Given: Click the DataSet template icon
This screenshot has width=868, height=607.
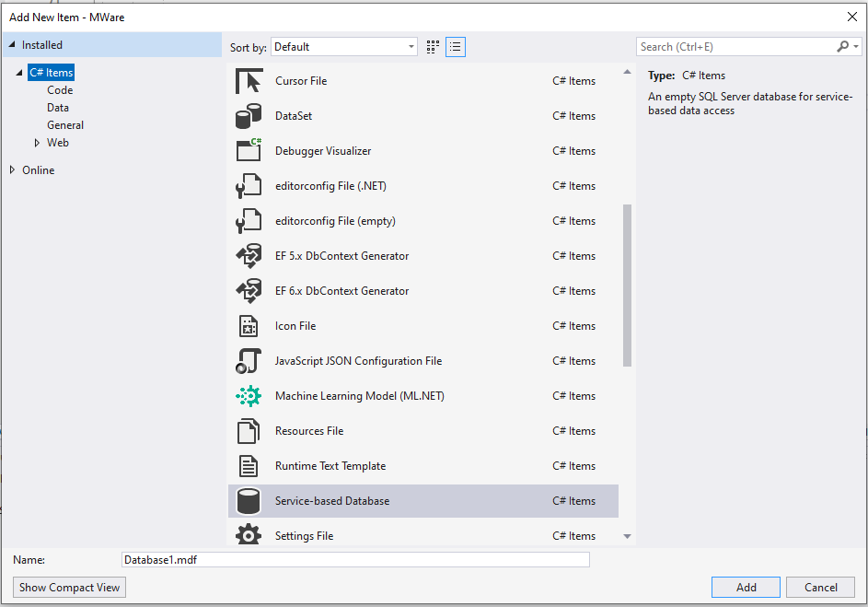Looking at the screenshot, I should tap(249, 116).
